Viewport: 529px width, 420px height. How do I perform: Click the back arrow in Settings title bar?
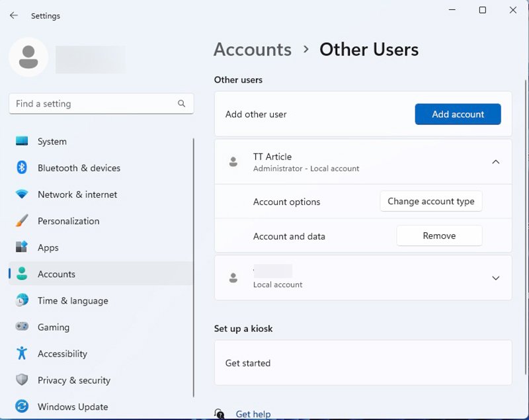[x=14, y=15]
